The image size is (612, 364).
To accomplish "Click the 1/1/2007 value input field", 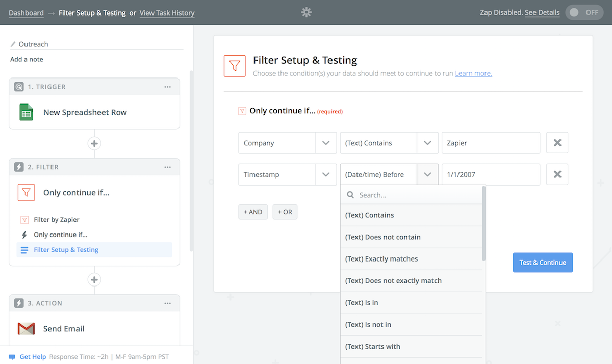I will click(x=491, y=174).
